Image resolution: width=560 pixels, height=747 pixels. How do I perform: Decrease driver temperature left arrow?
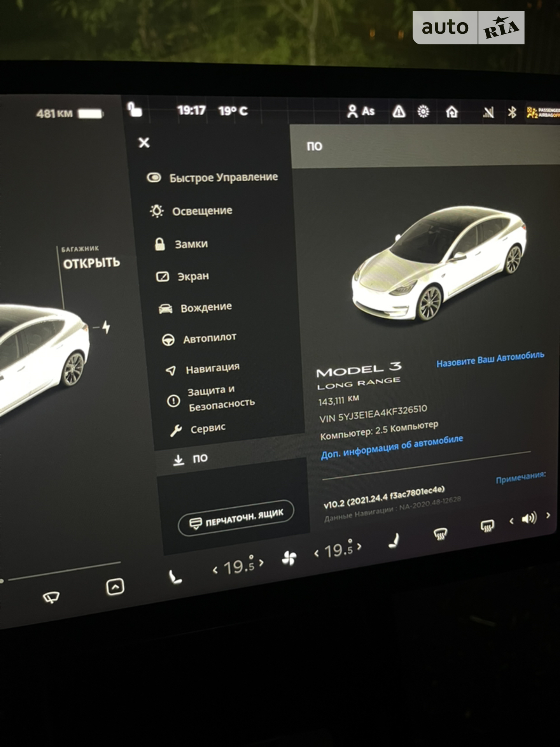coord(215,570)
